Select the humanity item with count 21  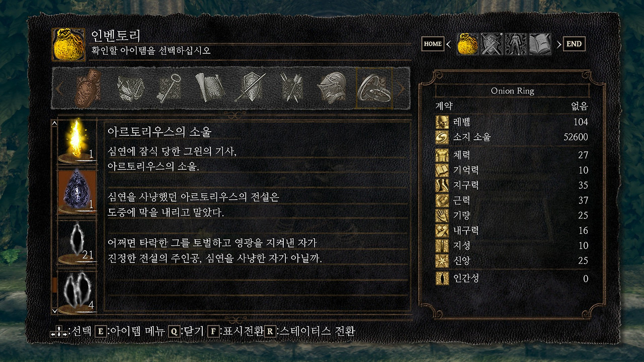click(78, 242)
